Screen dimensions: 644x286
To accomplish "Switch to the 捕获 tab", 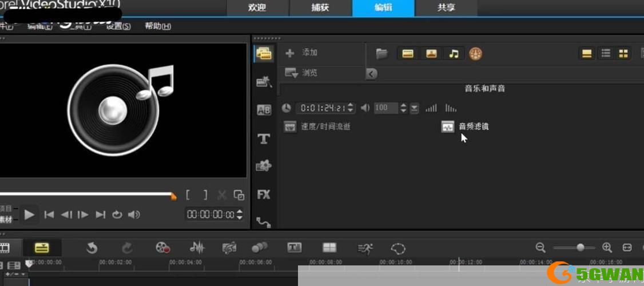I will (320, 8).
